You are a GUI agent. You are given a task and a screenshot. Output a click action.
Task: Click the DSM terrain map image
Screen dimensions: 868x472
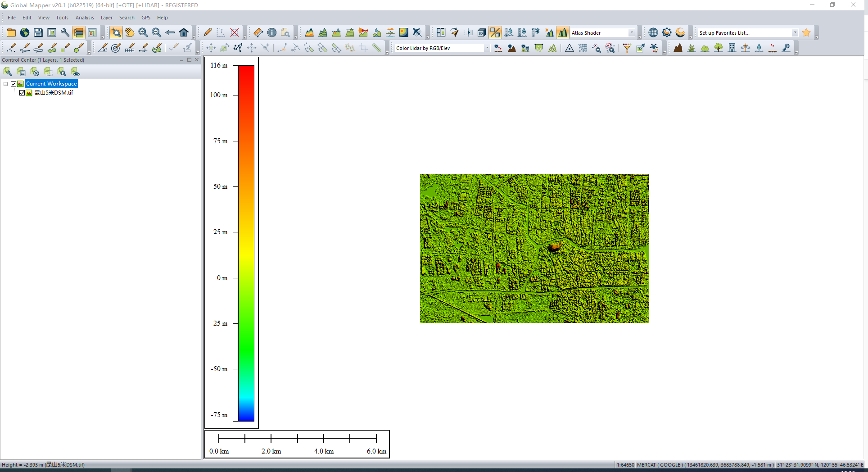[534, 249]
